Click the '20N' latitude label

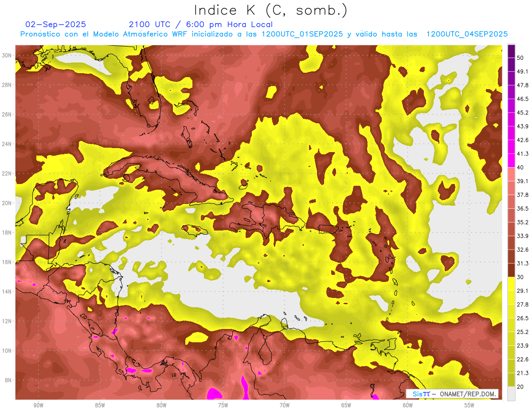coord(7,203)
